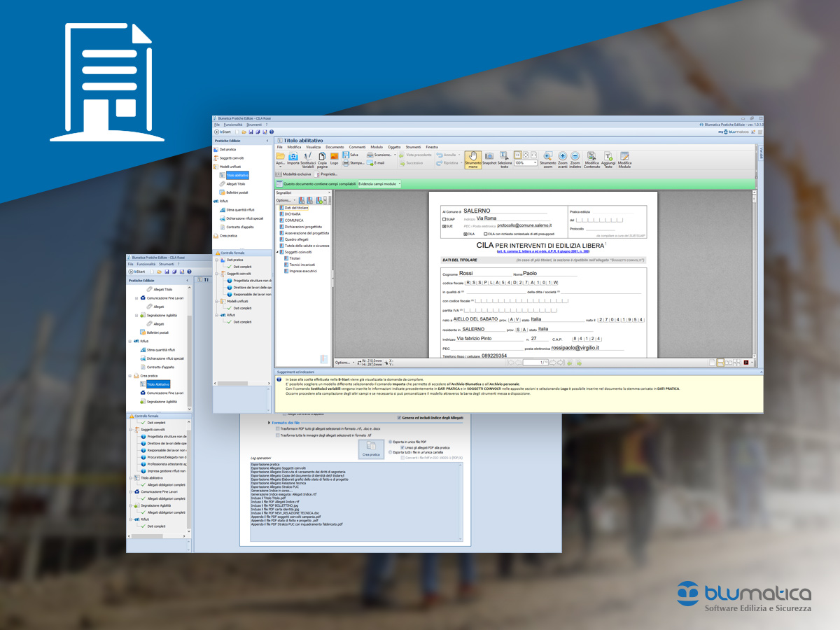The width and height of the screenshot is (840, 630).
Task: Collapse the Soggetti coinvolti bookmark node
Action: 277,252
